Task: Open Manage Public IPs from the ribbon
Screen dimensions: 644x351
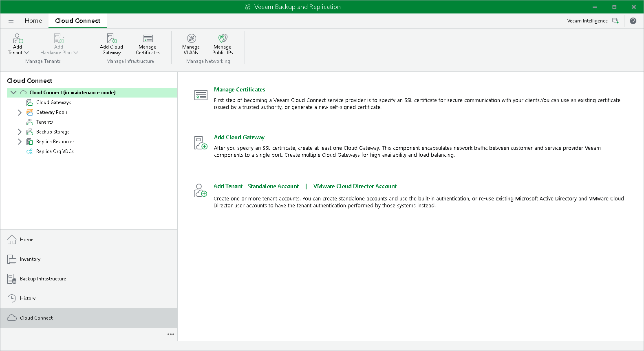Action: [x=223, y=44]
